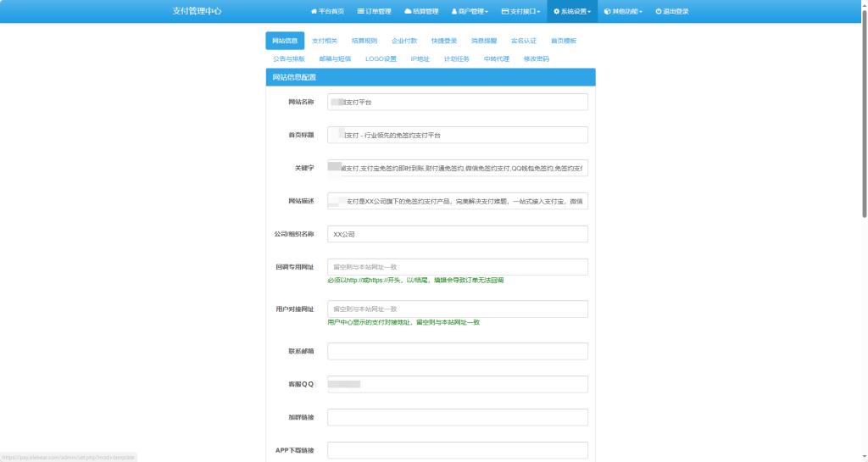Click the 网站名称 input field

[458, 102]
